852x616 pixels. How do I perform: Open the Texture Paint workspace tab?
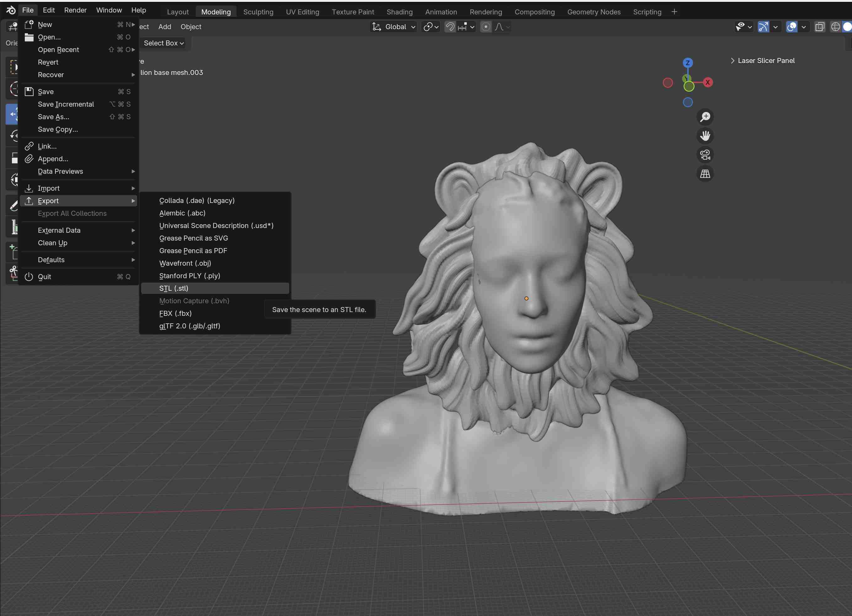tap(353, 12)
